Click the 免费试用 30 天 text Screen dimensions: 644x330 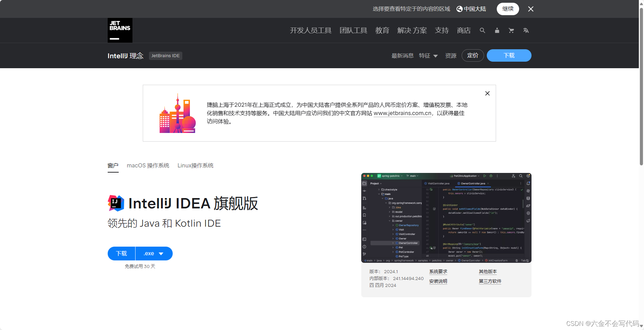point(140,267)
